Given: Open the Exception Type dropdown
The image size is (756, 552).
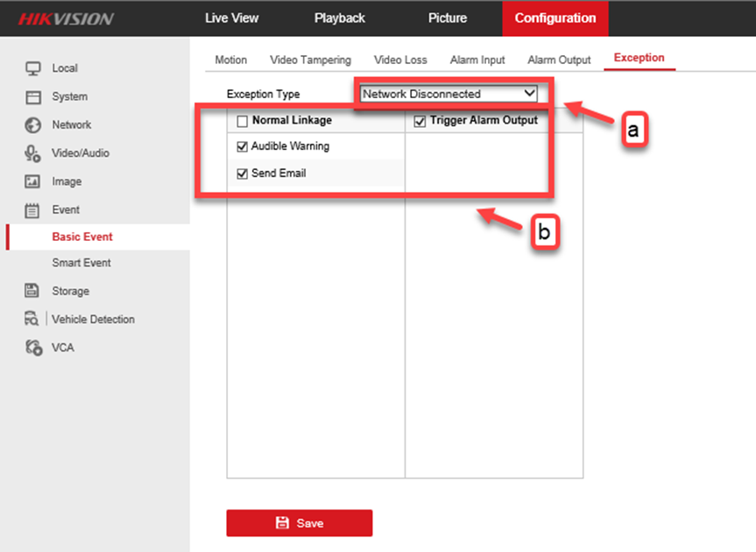Looking at the screenshot, I should tap(448, 94).
